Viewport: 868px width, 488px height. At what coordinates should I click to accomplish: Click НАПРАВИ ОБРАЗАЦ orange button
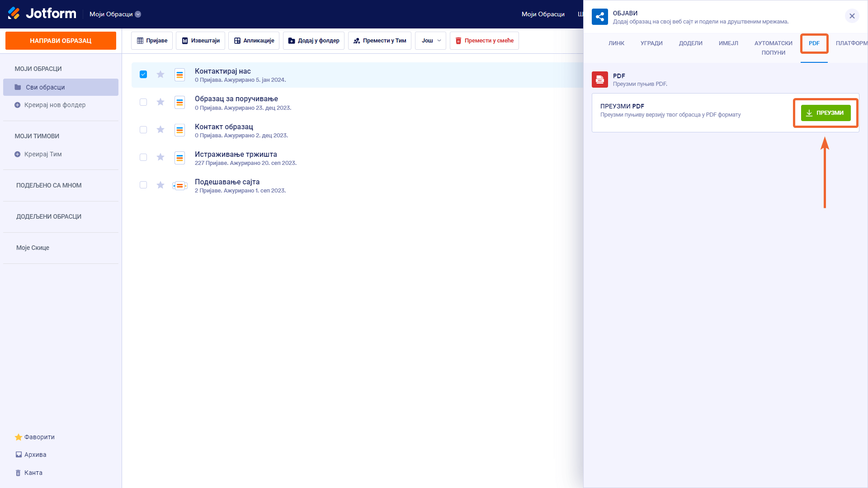pyautogui.click(x=61, y=41)
